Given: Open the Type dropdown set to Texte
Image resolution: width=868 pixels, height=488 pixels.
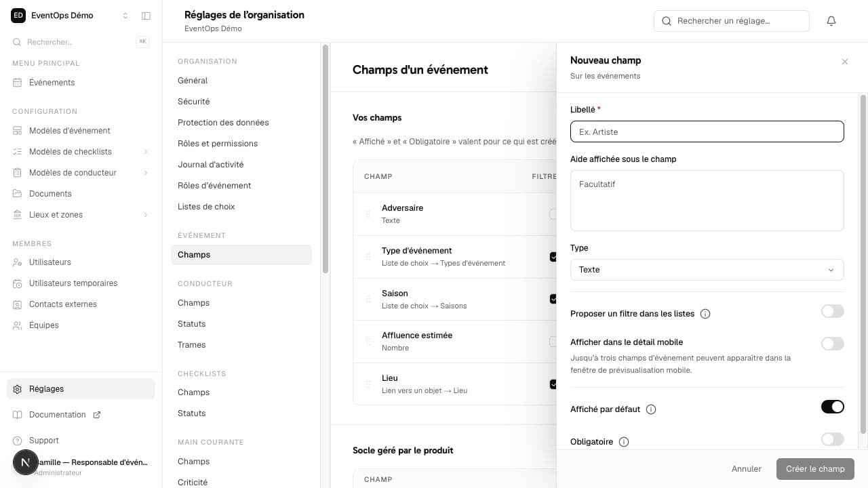Looking at the screenshot, I should (707, 270).
